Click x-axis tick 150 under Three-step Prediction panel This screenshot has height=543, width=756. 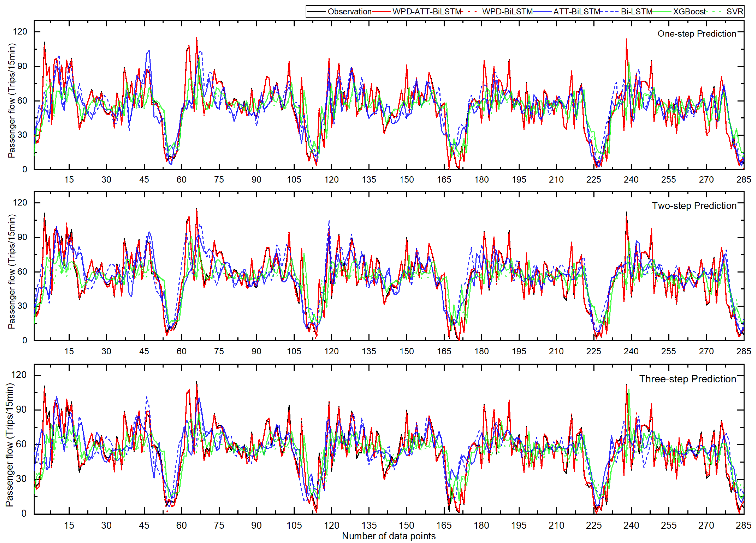(x=406, y=525)
